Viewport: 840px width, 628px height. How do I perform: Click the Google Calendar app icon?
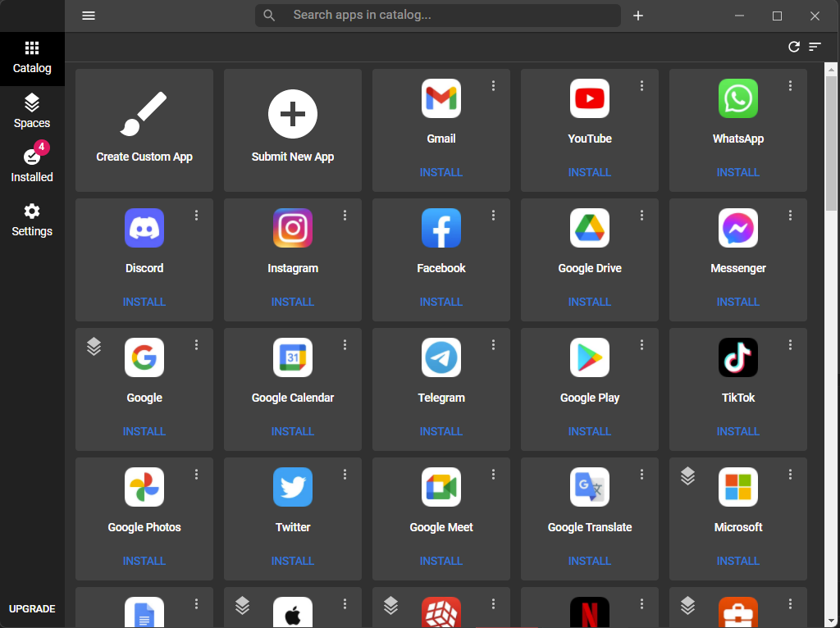click(293, 357)
